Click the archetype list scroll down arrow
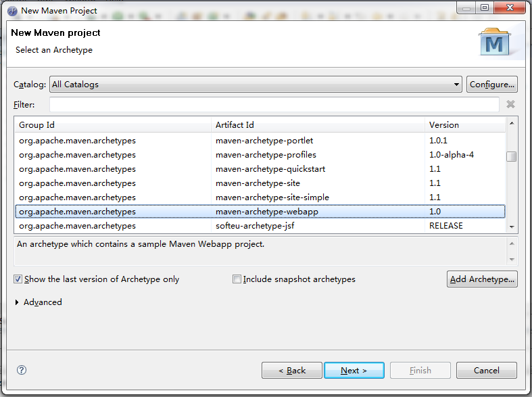Viewport: 532px width, 397px height. coord(512,227)
